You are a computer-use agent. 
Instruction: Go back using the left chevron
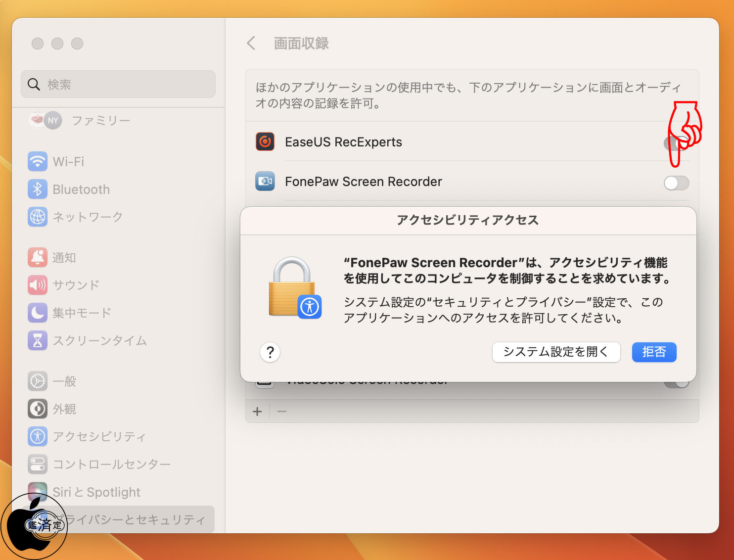click(251, 44)
